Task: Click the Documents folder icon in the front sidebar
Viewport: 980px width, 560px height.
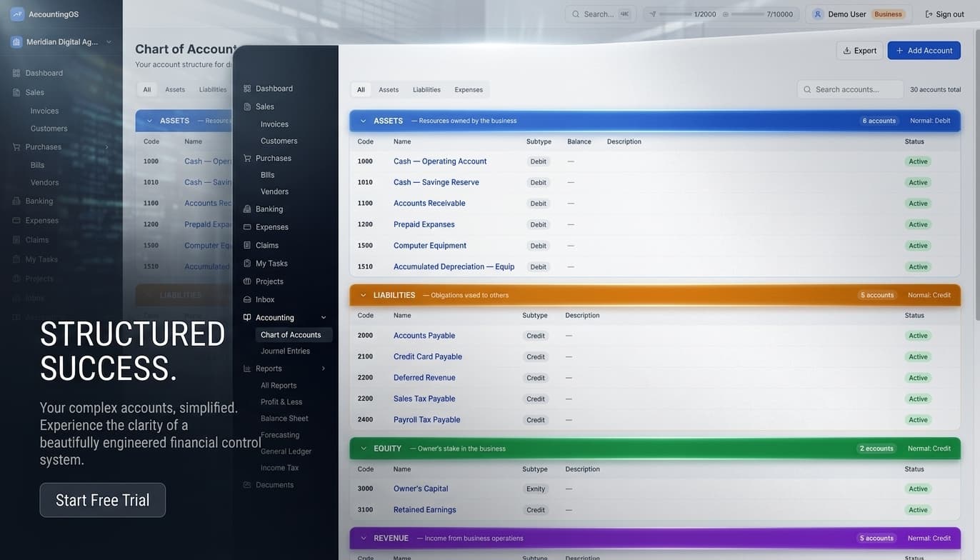Action: pyautogui.click(x=247, y=485)
